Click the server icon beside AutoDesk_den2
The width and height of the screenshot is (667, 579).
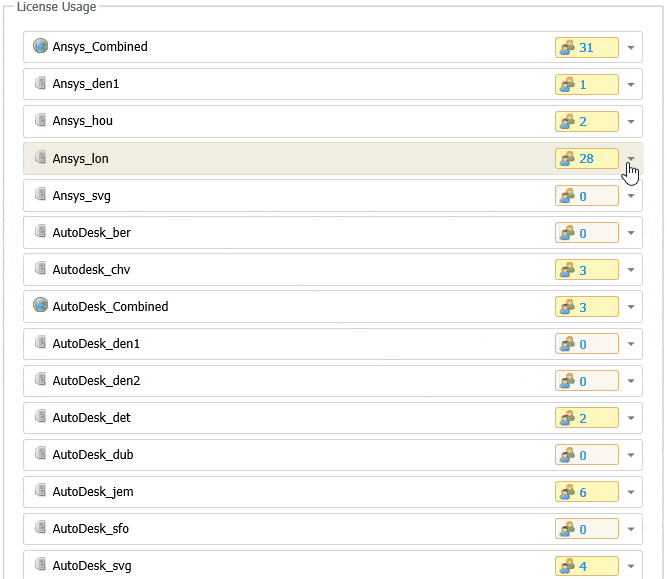40,379
